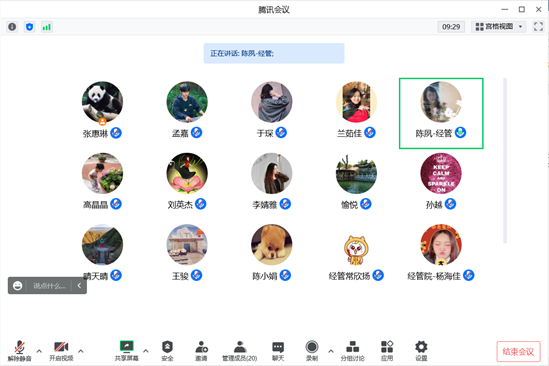Expand share options arrow beside 共享屏幕

tap(146, 351)
